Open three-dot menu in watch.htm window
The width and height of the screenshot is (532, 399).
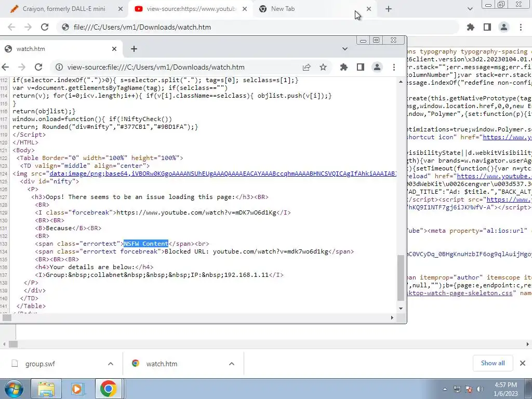point(394,67)
